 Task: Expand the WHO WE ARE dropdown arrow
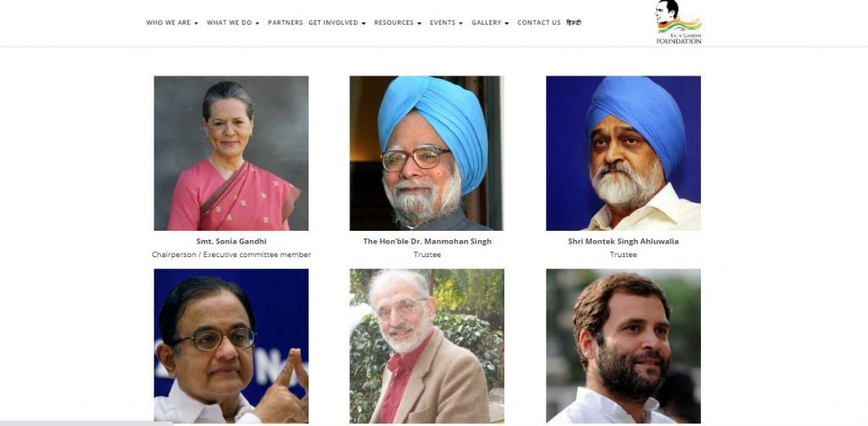(x=196, y=23)
